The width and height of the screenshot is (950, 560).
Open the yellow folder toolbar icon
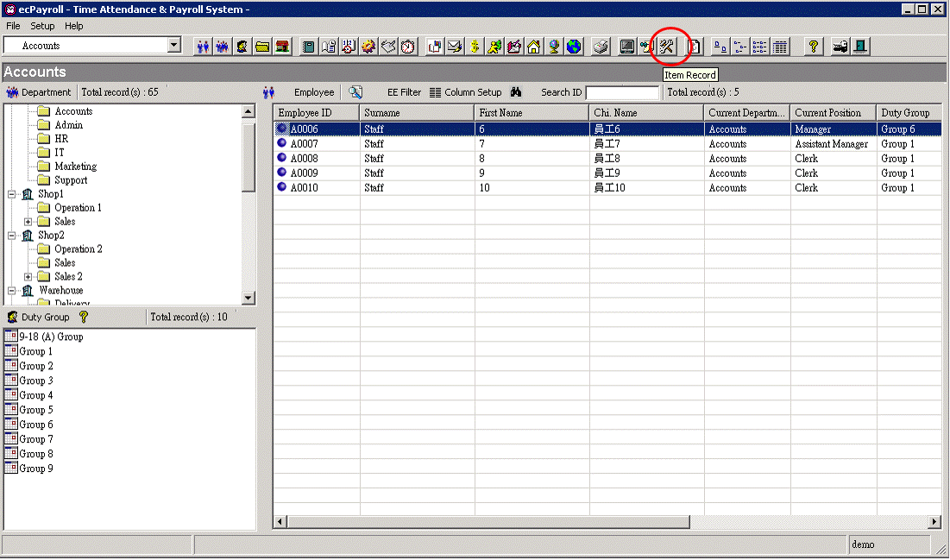pos(262,46)
